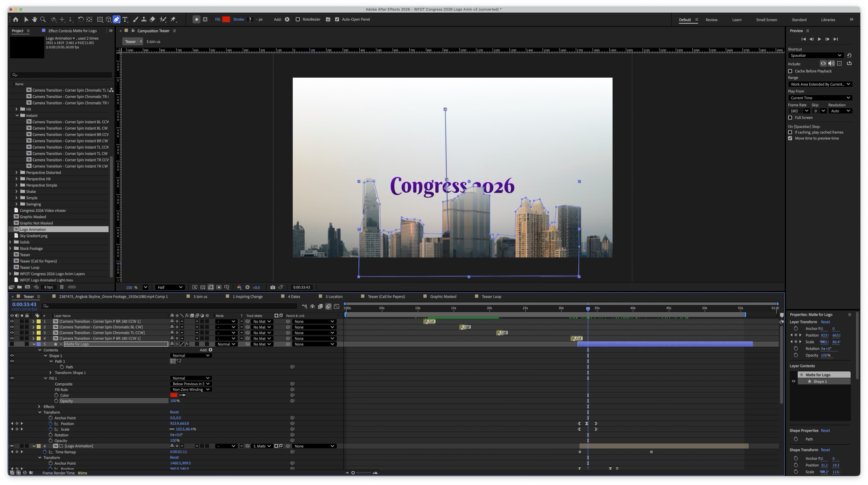This screenshot has height=485, width=868.
Task: Select the Rectangle shape tool
Action: [100, 19]
